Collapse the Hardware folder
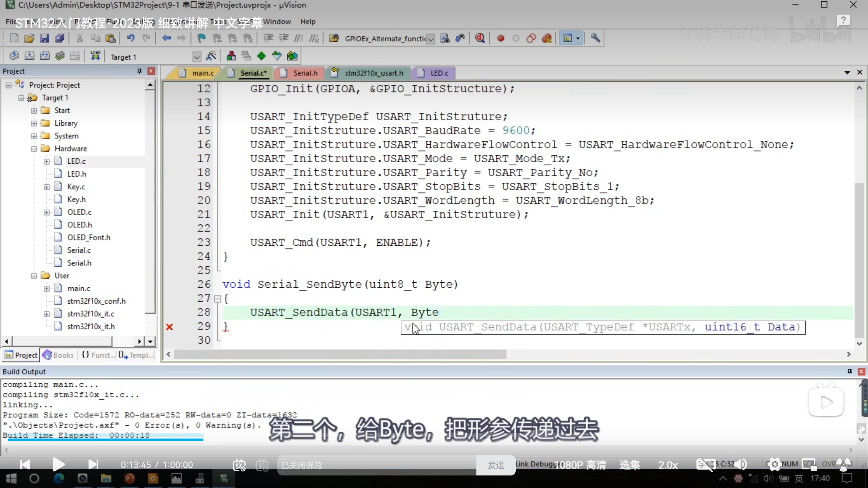The height and width of the screenshot is (488, 868). coord(34,149)
